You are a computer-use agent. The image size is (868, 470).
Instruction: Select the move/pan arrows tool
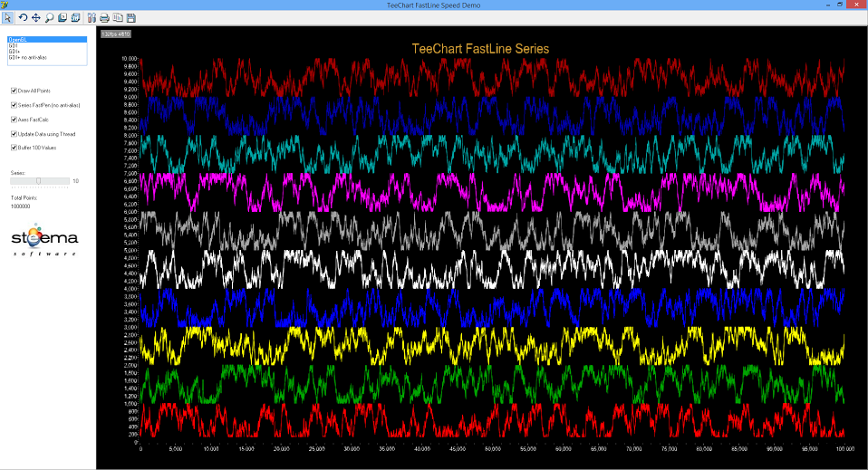click(x=36, y=18)
